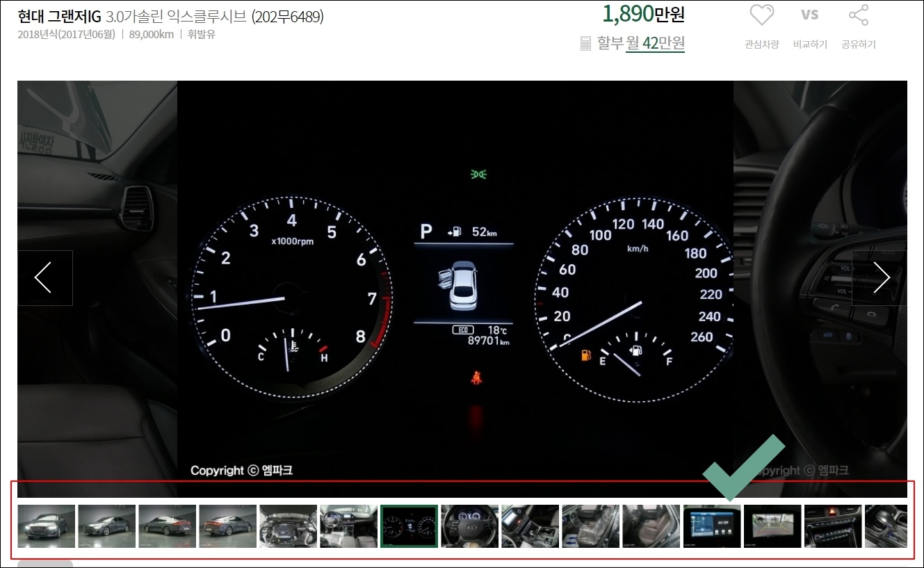Click the 공유하기 label
This screenshot has width=924, height=568.
tap(859, 44)
